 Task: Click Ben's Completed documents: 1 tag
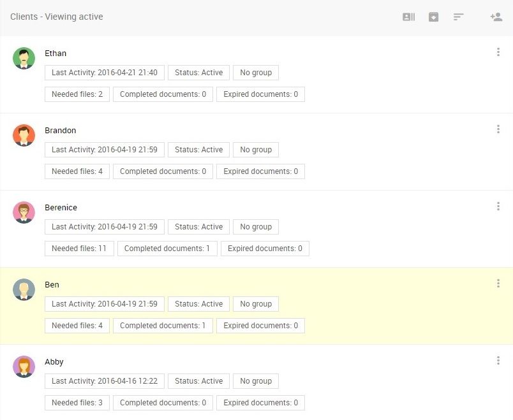(163, 326)
